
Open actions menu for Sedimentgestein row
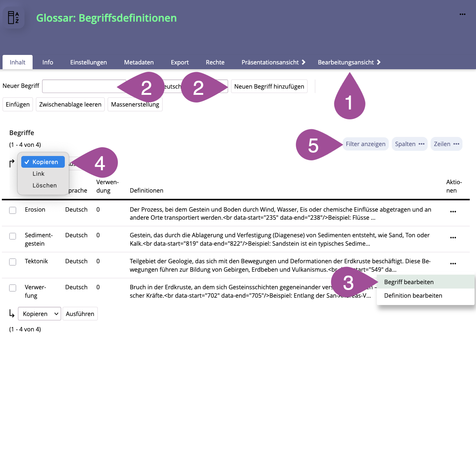pos(453,238)
